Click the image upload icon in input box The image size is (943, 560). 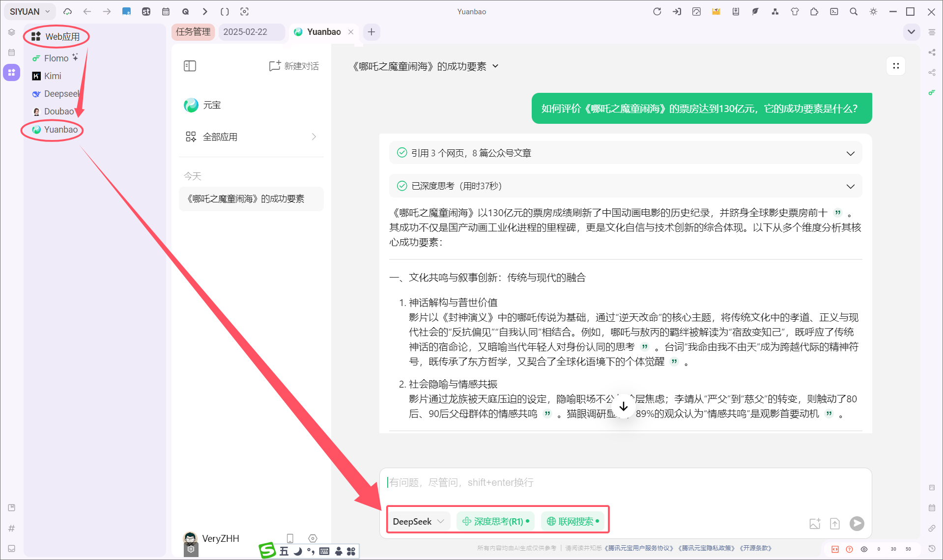pyautogui.click(x=815, y=524)
